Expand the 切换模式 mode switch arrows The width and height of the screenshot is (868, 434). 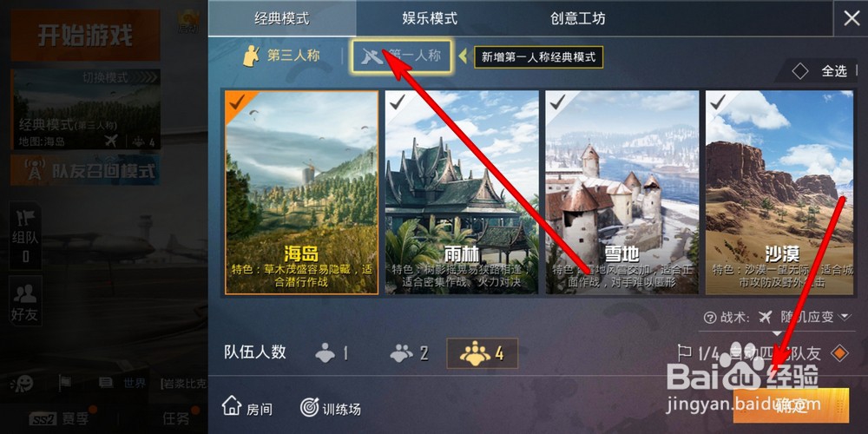pos(148,77)
